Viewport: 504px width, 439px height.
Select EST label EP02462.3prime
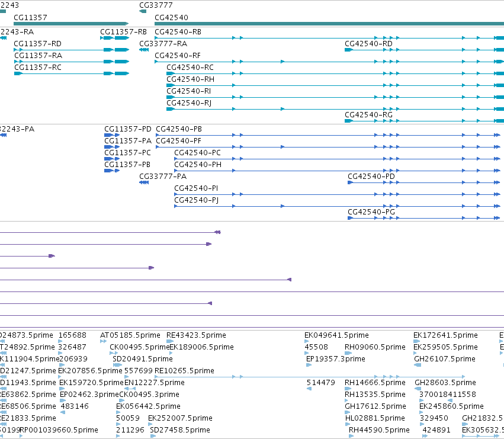tap(89, 395)
